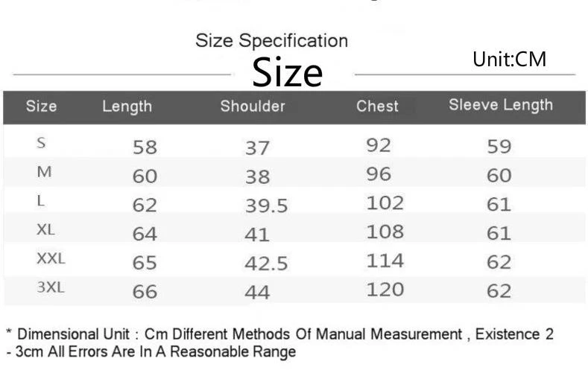Click the large "Size" title
This screenshot has height=370, width=588.
(x=288, y=73)
